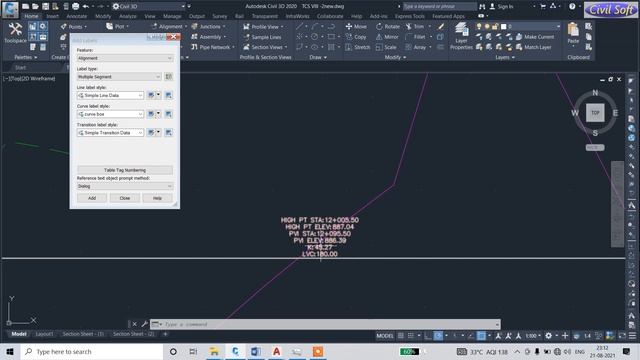Open the Survey ribbon tab
640x360 pixels.
pyautogui.click(x=220, y=16)
